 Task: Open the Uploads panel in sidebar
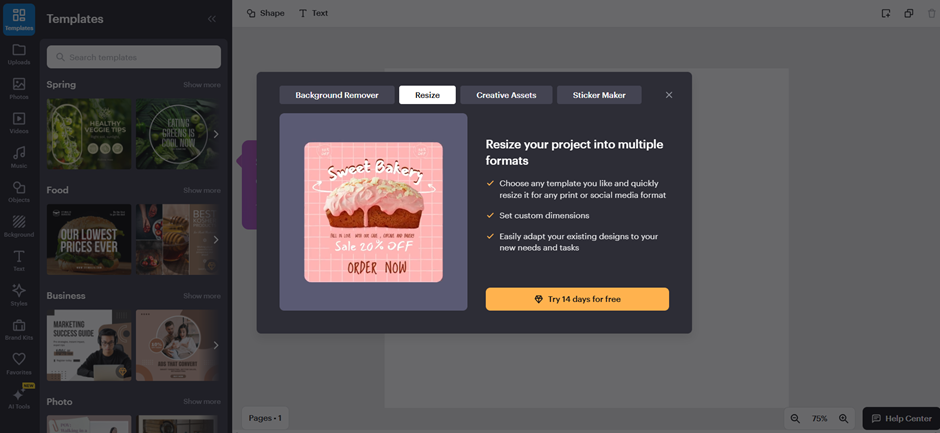[19, 53]
